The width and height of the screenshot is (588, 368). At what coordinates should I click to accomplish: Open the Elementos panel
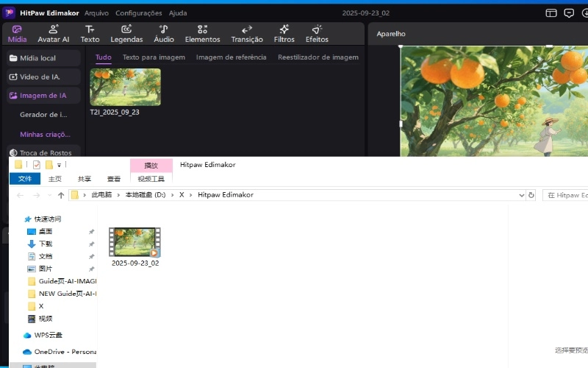click(x=202, y=33)
